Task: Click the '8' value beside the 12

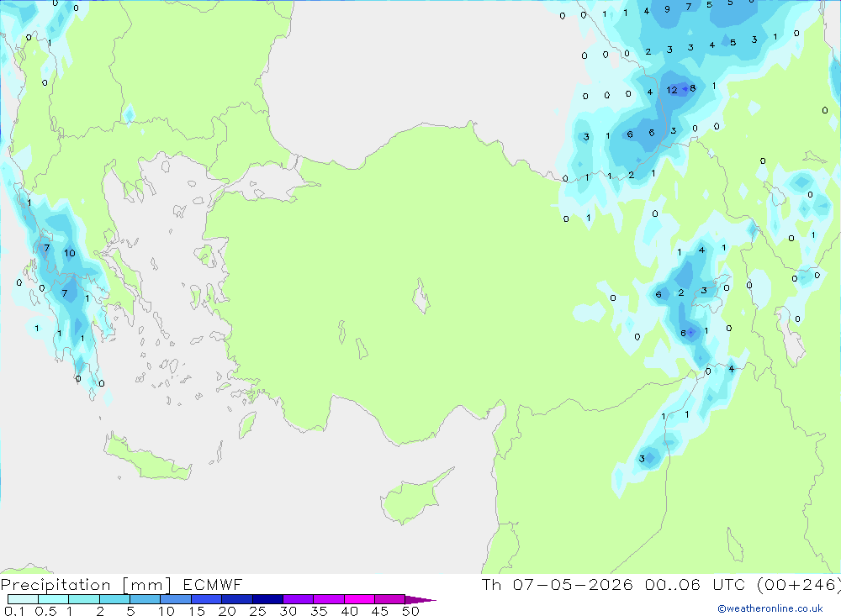Action: pyautogui.click(x=692, y=88)
